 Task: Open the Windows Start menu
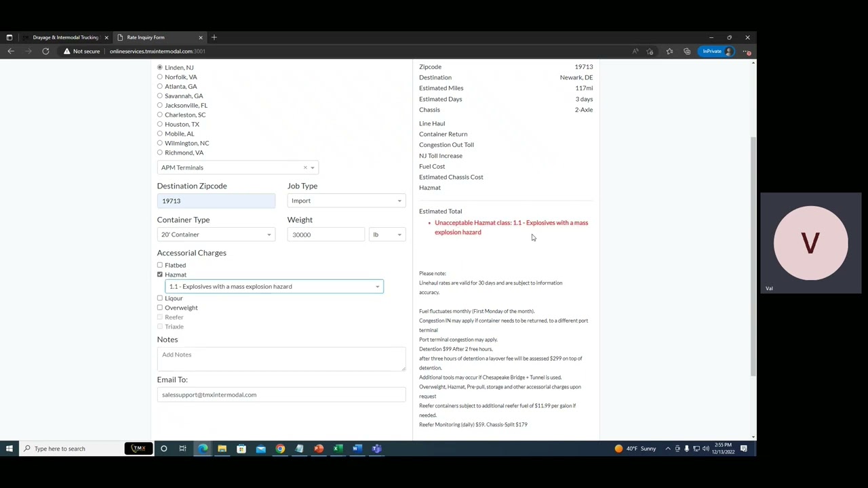pos(9,449)
